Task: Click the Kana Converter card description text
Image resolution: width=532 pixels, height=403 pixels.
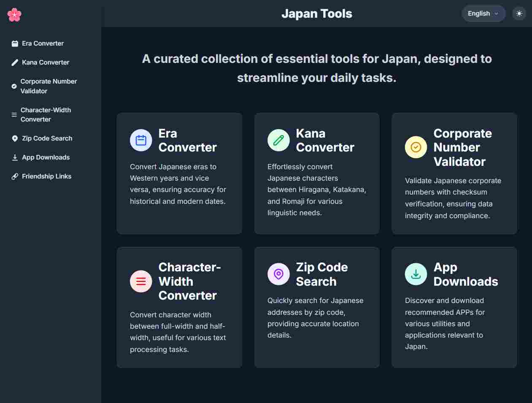Action: (316, 190)
